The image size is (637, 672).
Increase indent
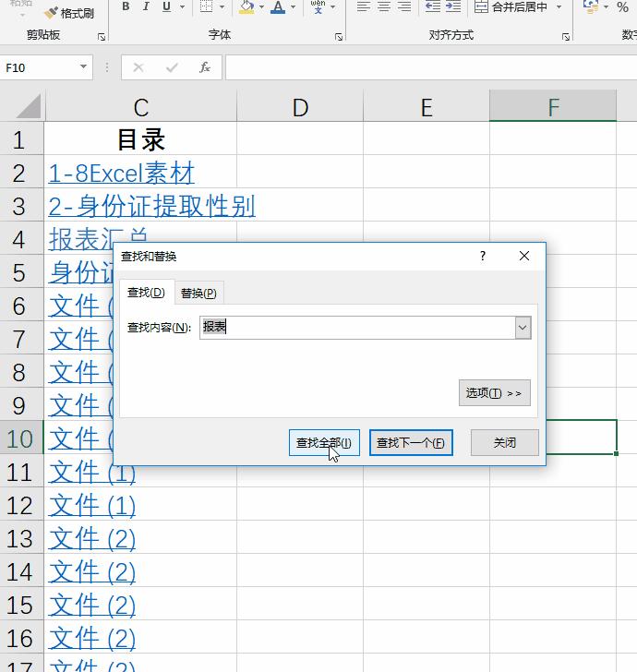pyautogui.click(x=453, y=6)
